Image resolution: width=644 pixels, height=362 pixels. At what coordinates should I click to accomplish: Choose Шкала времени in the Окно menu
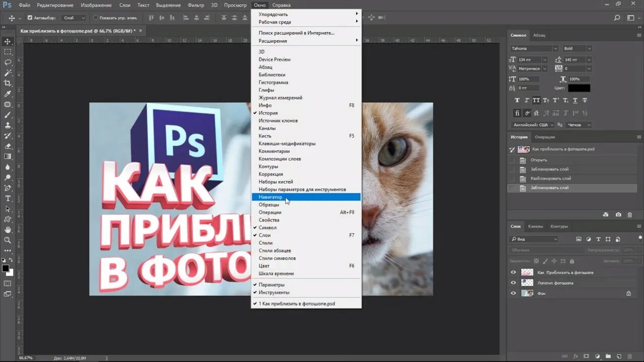click(306, 274)
